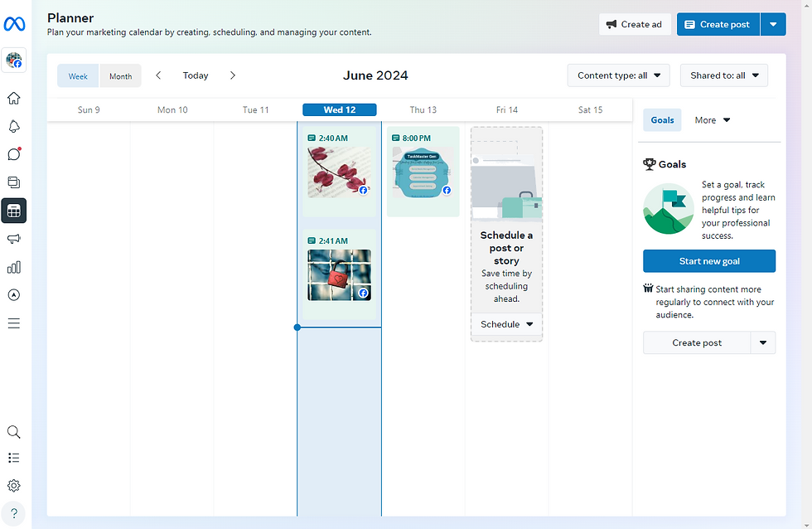Switch to Month view
Screen dimensions: 812x529
(121, 76)
